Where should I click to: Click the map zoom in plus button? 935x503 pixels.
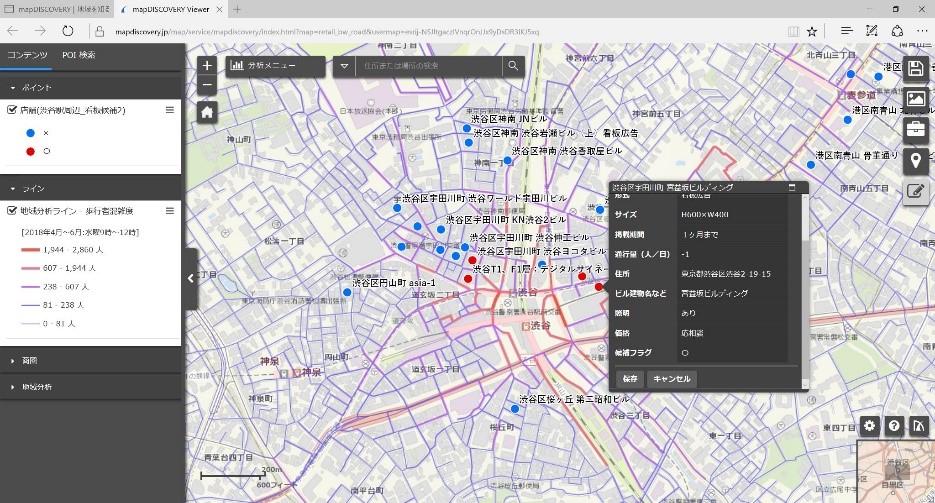(x=207, y=66)
